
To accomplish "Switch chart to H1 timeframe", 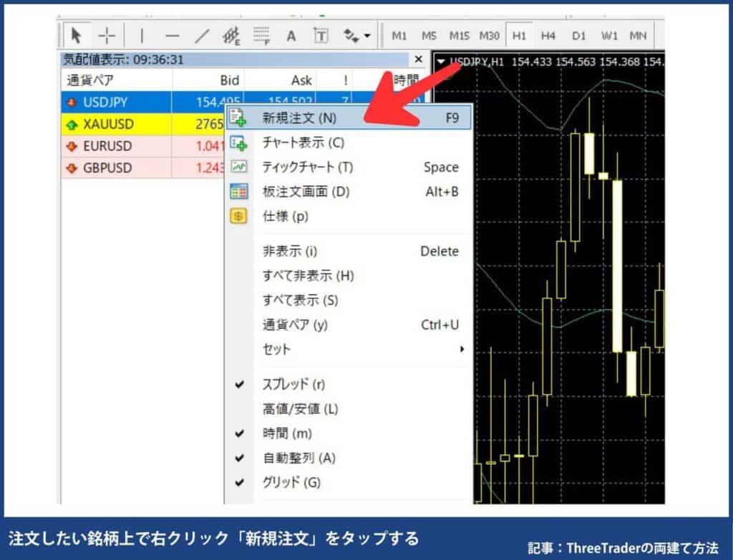I will (519, 36).
